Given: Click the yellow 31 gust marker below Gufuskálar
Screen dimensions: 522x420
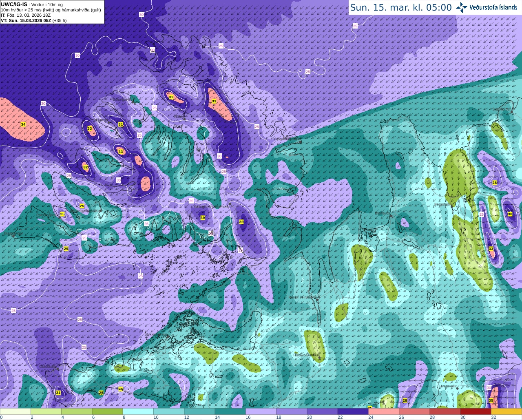Looking at the screenshot, I should (x=58, y=393).
